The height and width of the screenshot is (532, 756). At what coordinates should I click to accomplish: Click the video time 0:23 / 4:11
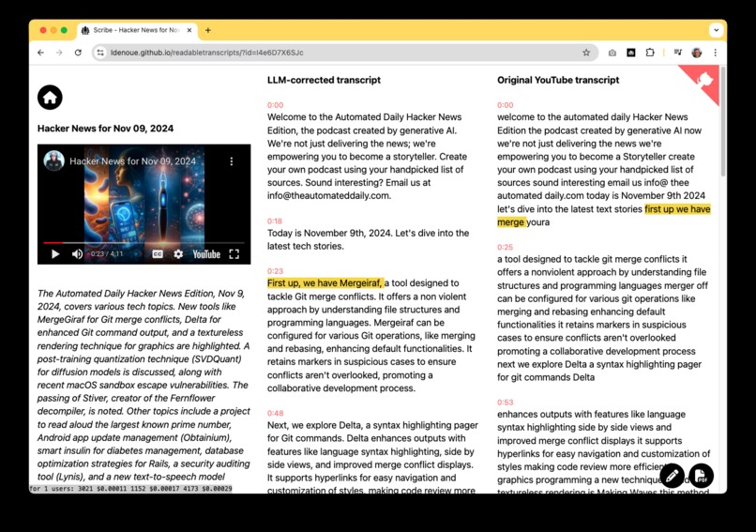point(107,254)
